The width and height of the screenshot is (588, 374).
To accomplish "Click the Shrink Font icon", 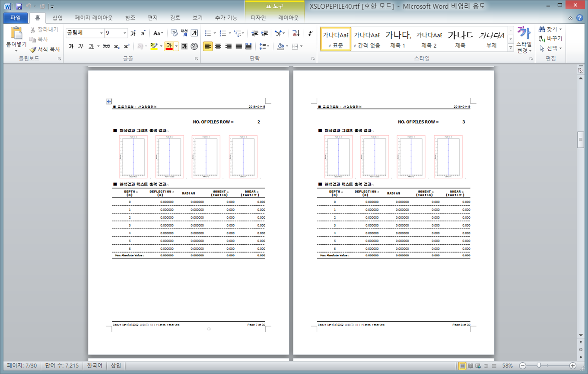I will (143, 33).
